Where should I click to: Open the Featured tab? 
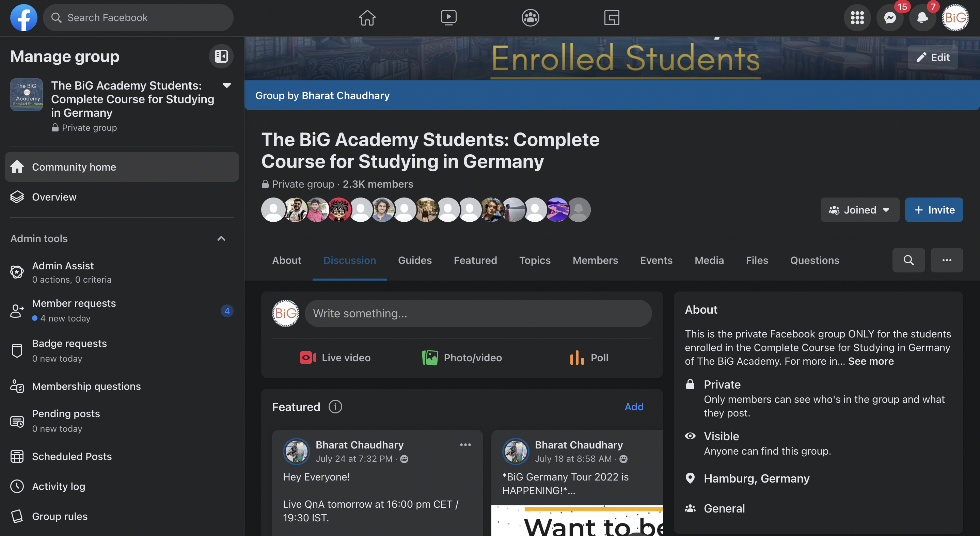click(475, 260)
